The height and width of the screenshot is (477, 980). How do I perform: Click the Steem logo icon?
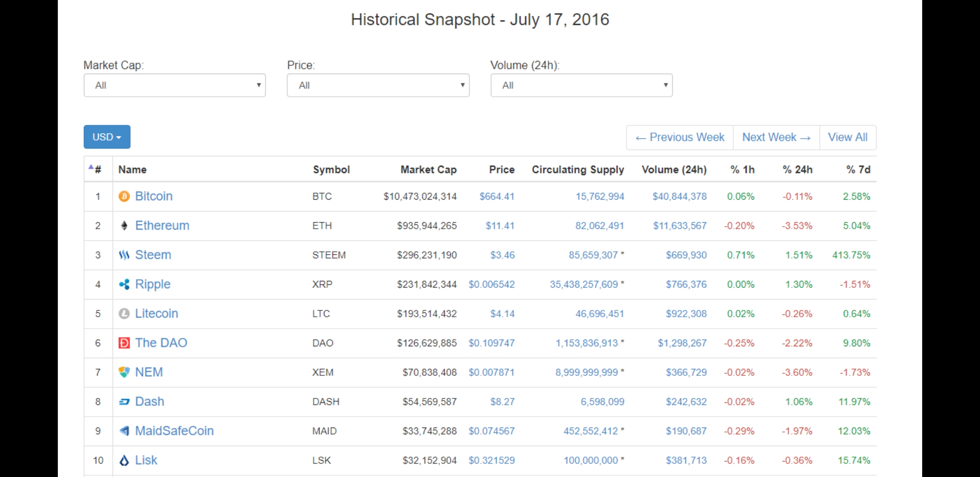[124, 255]
